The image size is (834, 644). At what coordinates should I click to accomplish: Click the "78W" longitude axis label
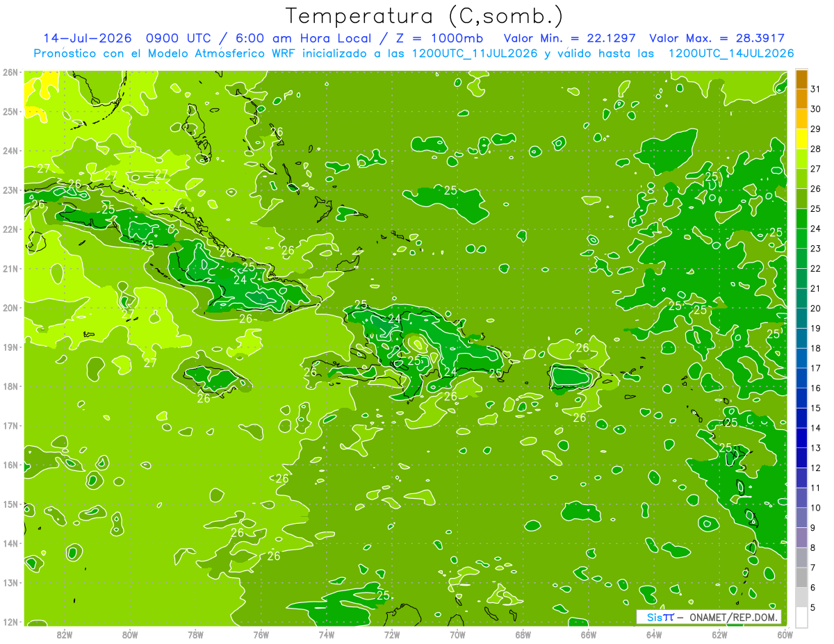[x=195, y=634]
